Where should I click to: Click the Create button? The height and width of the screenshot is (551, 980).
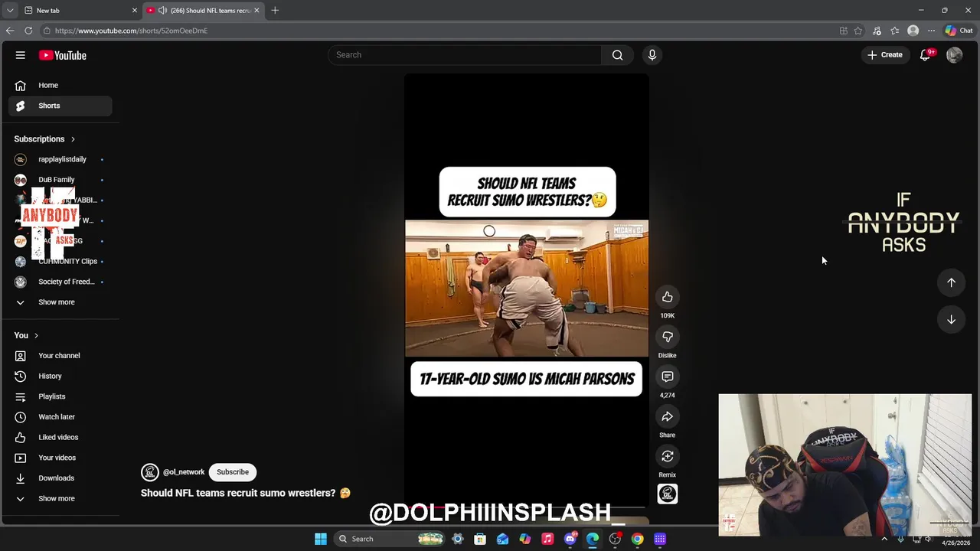(885, 55)
